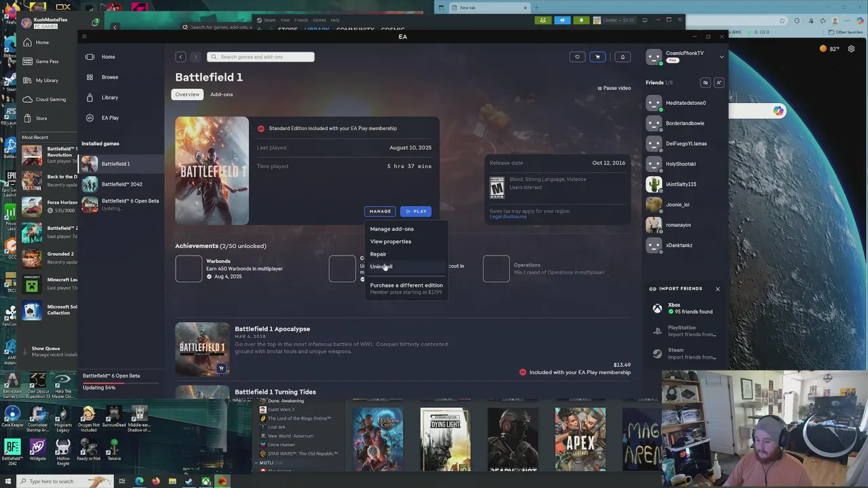Open Battlefield 1 Apocalypse thumbnail

[202, 348]
